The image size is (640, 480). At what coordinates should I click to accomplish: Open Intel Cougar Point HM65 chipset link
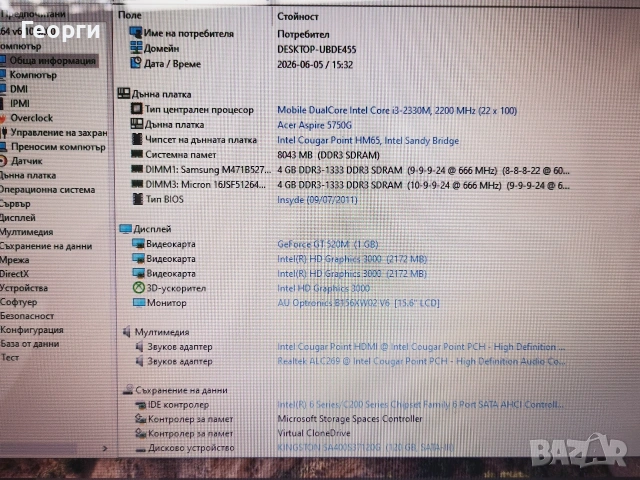(x=368, y=140)
